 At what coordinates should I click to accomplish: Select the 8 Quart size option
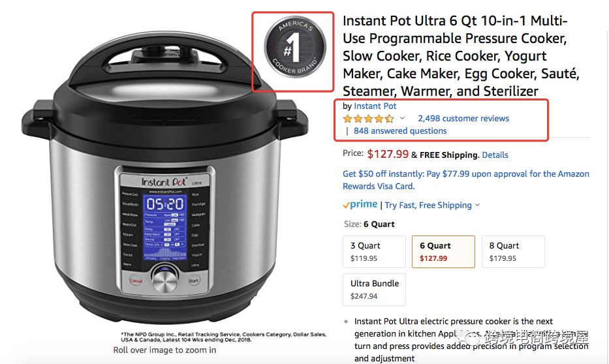tap(513, 252)
